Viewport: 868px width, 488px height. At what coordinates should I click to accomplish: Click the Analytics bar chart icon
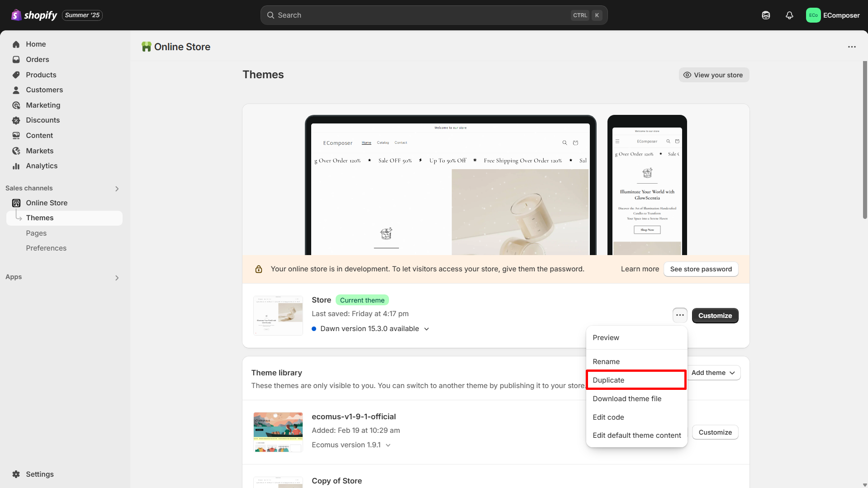(x=16, y=166)
